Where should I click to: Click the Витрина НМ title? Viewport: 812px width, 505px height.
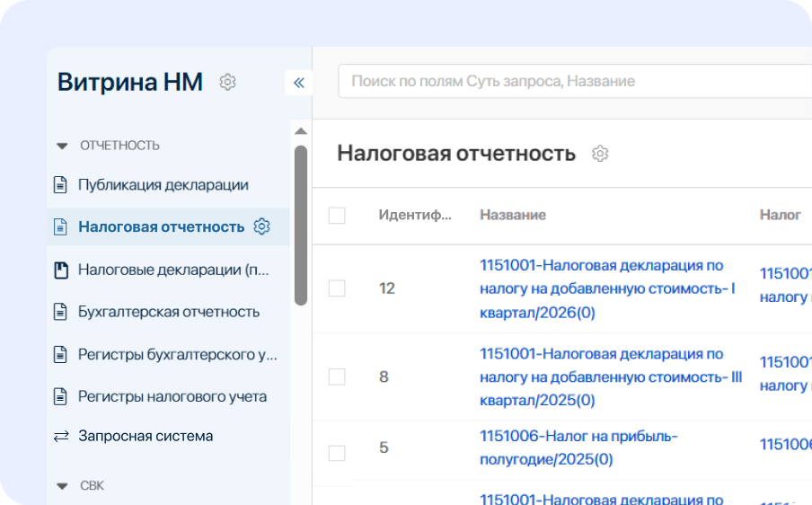[130, 82]
